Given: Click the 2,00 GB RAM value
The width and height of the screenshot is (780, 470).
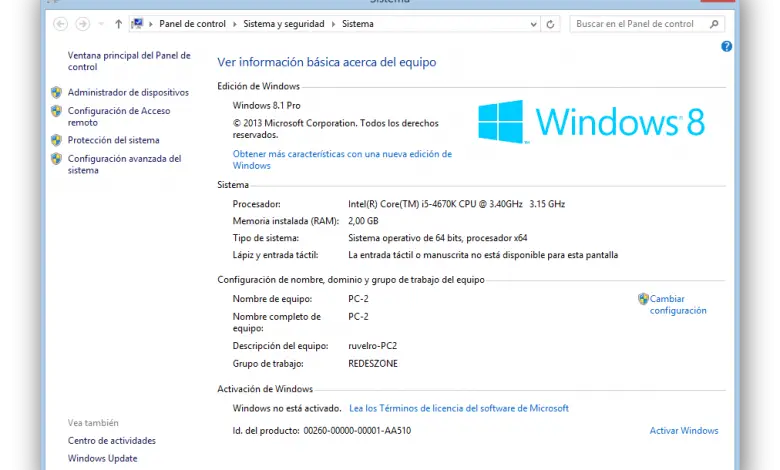Looking at the screenshot, I should (x=363, y=221).
